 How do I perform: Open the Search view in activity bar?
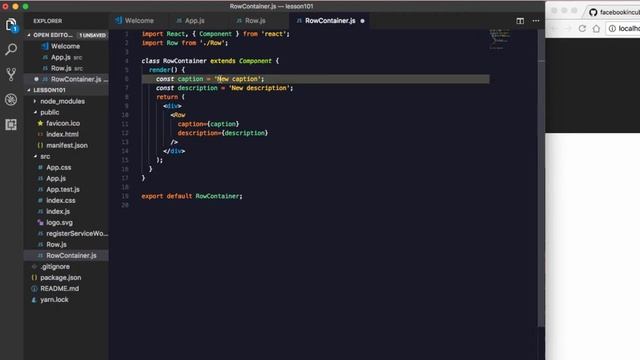[11, 49]
